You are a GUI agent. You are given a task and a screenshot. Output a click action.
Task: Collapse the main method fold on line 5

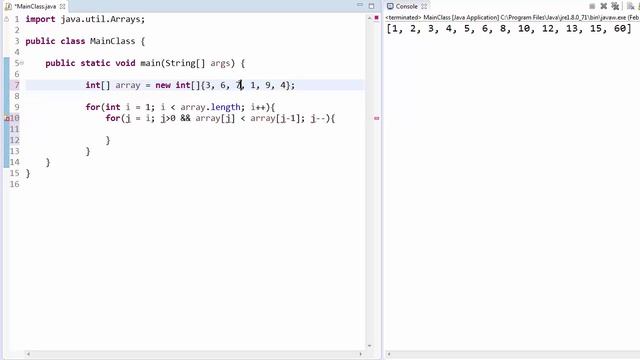[x=22, y=63]
